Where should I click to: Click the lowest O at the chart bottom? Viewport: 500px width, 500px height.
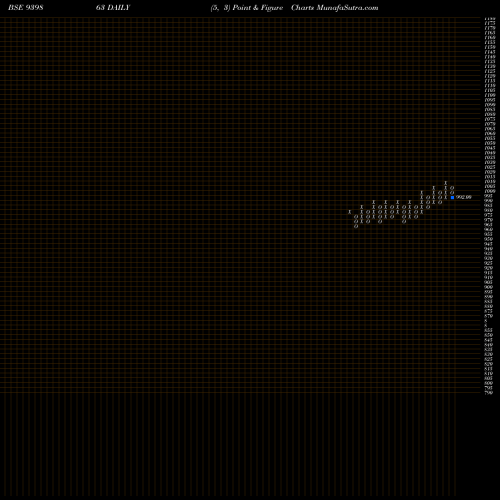(x=356, y=226)
